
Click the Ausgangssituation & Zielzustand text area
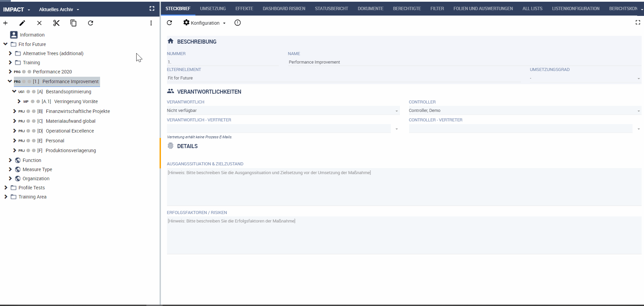(404, 187)
